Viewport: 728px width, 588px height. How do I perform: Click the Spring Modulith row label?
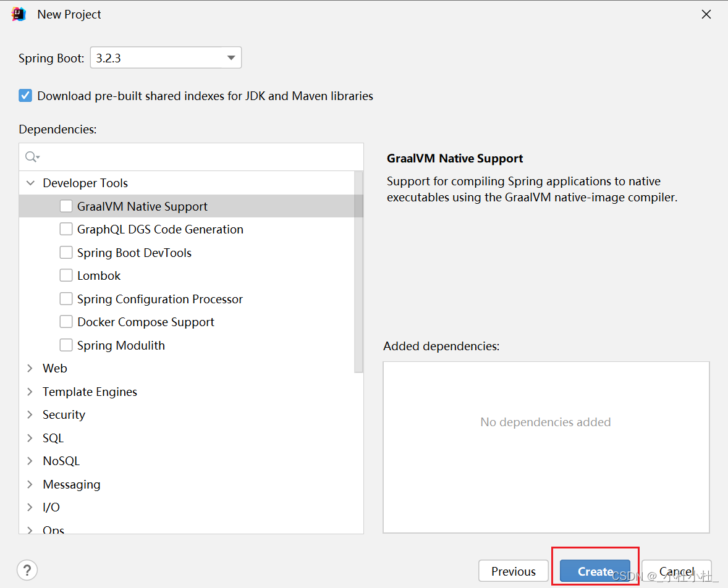click(121, 345)
